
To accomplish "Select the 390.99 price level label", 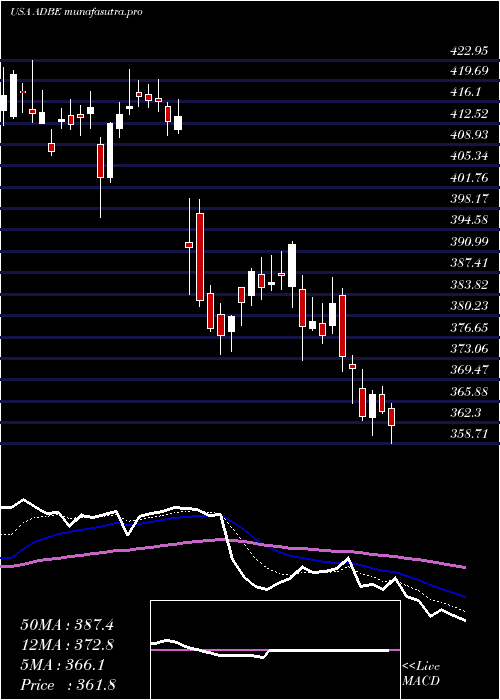I will (x=468, y=242).
